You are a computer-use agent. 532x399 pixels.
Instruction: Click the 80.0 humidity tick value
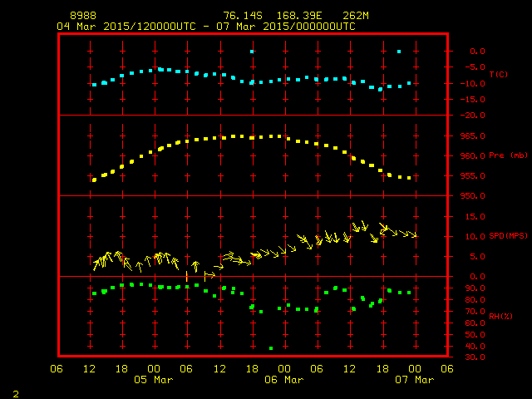coord(475,300)
